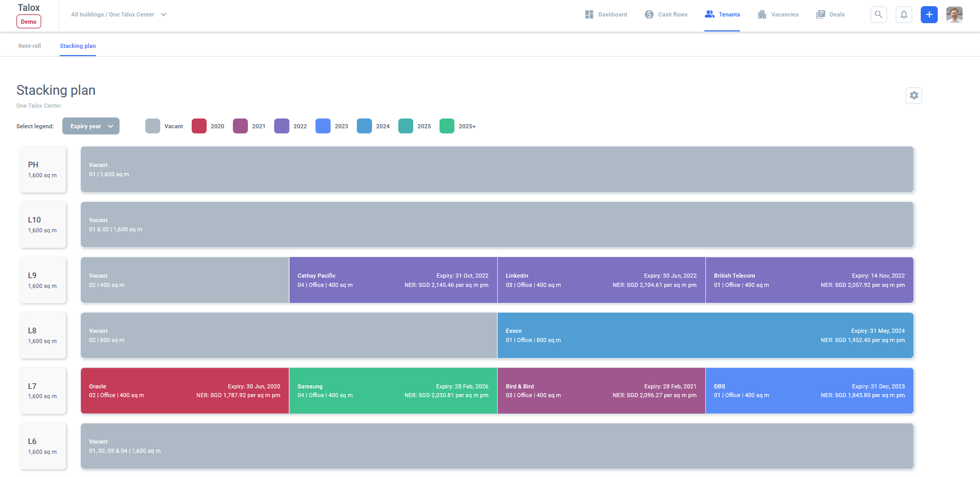The height and width of the screenshot is (477, 980).
Task: Click Oracle NER SGD 1,787.92 value
Action: click(x=238, y=396)
